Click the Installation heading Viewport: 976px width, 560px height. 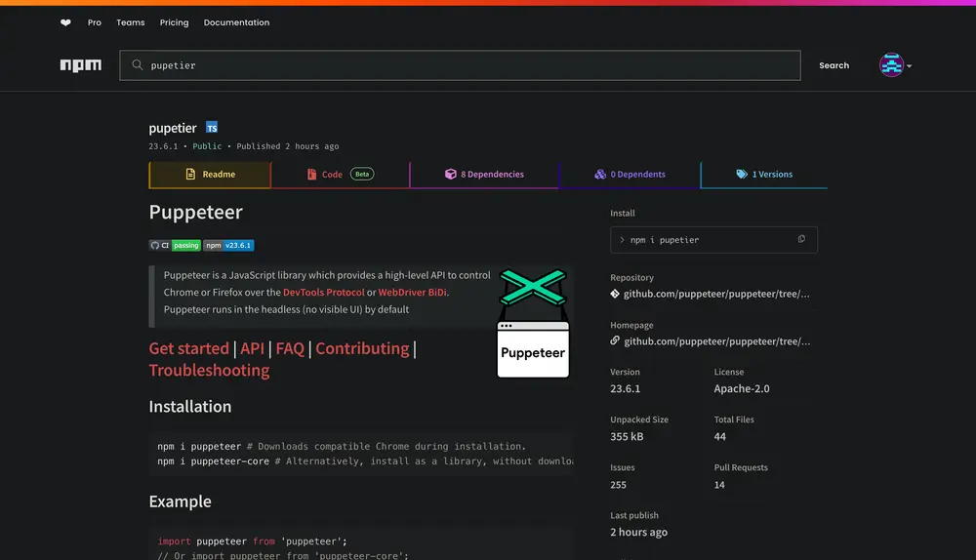pyautogui.click(x=190, y=406)
